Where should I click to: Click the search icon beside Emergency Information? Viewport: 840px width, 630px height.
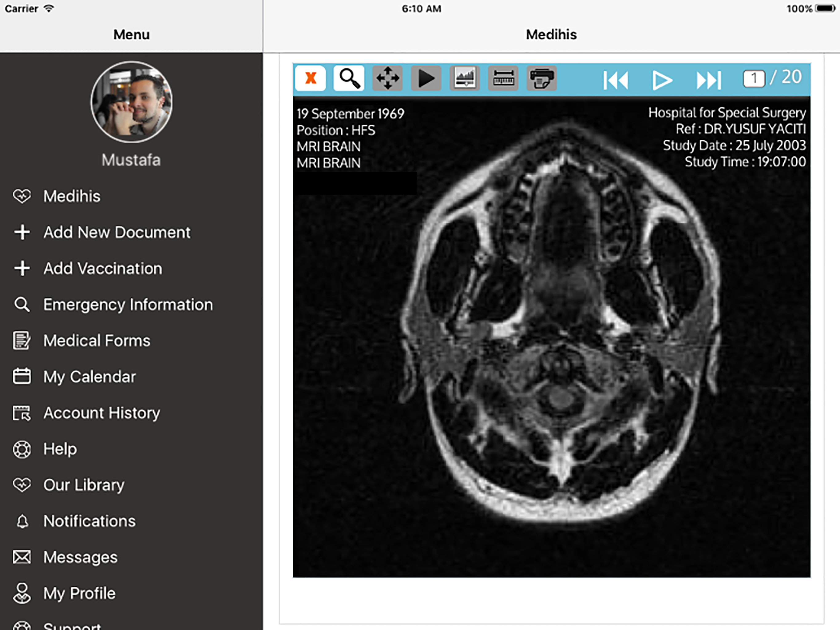(x=22, y=304)
